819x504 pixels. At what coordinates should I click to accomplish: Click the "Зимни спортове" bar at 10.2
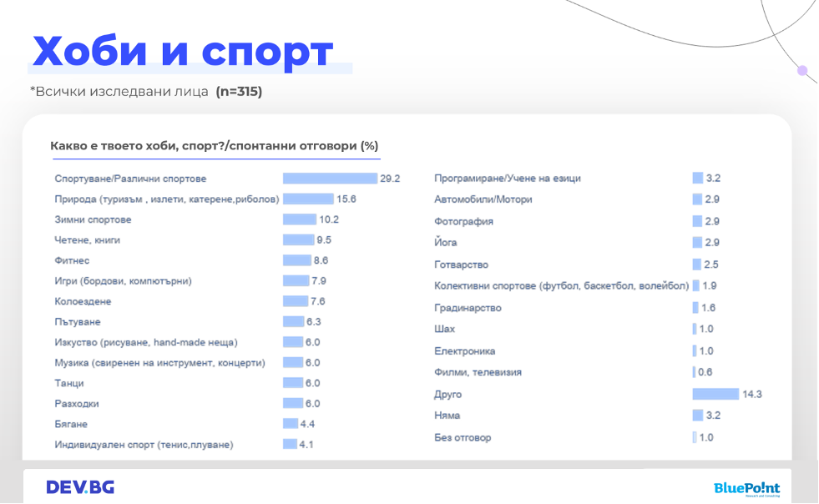tap(299, 219)
